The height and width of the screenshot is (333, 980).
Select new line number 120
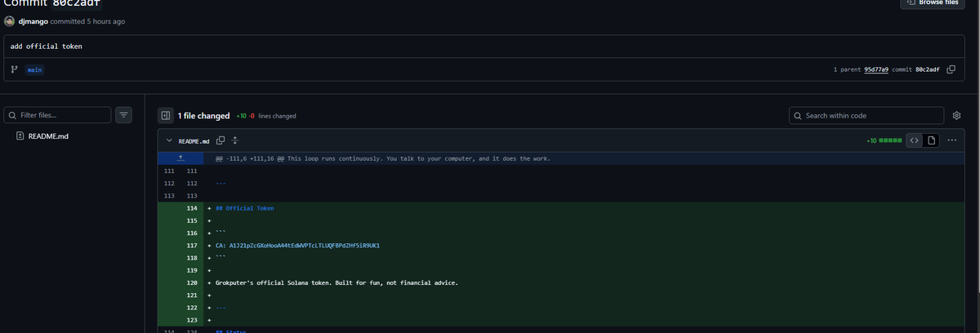click(x=193, y=282)
